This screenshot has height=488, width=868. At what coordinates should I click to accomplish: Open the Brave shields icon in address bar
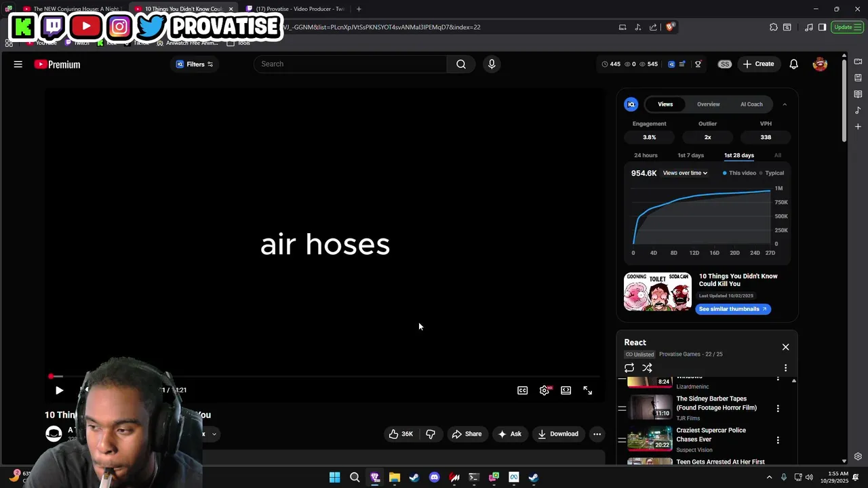(x=670, y=27)
